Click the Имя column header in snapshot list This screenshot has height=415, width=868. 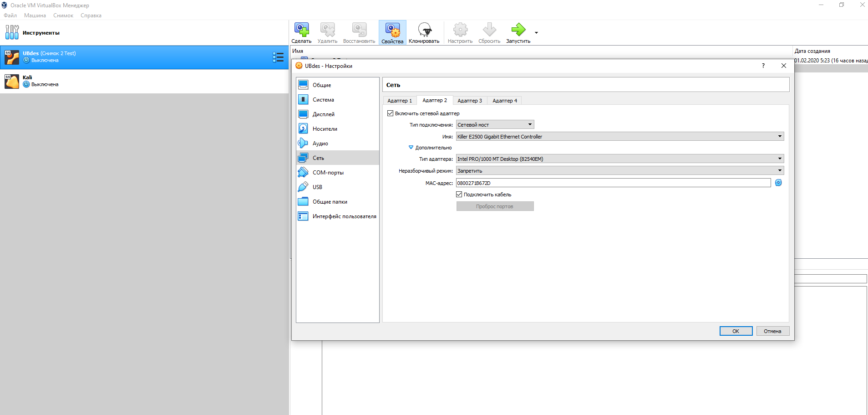pos(298,51)
